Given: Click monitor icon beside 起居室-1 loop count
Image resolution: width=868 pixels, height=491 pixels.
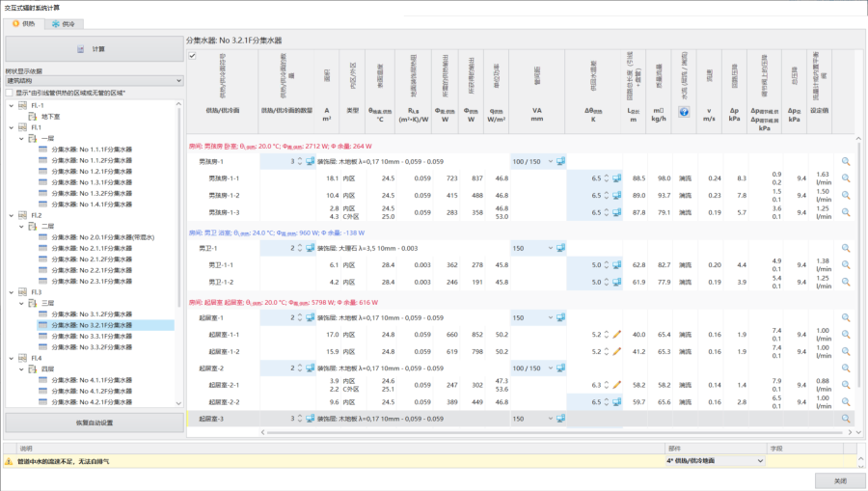Looking at the screenshot, I should click(x=310, y=317).
